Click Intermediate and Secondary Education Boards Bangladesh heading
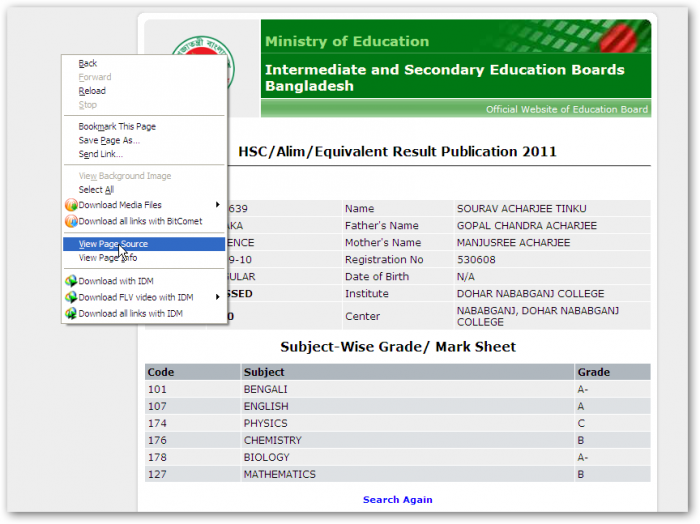The width and height of the screenshot is (700, 524). click(445, 78)
